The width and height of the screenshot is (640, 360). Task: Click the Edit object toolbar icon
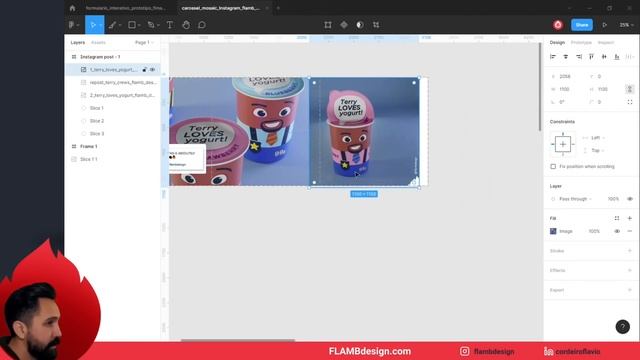[x=328, y=25]
